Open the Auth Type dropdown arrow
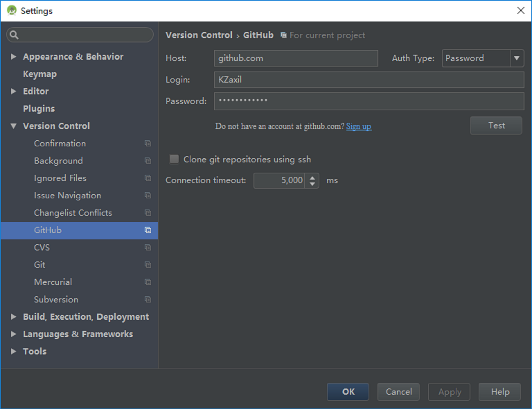This screenshot has height=409, width=532. click(517, 58)
